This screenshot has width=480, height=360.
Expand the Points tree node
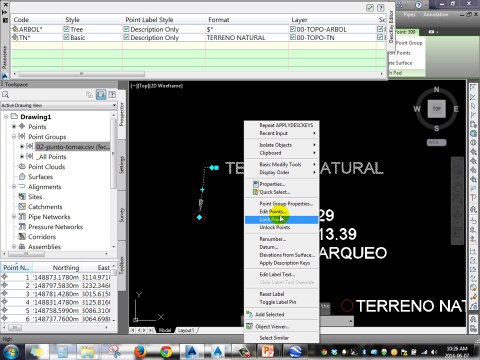coord(14,127)
